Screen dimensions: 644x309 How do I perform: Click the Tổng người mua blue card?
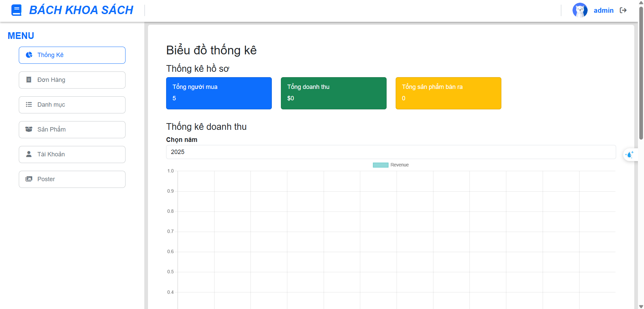pyautogui.click(x=219, y=93)
